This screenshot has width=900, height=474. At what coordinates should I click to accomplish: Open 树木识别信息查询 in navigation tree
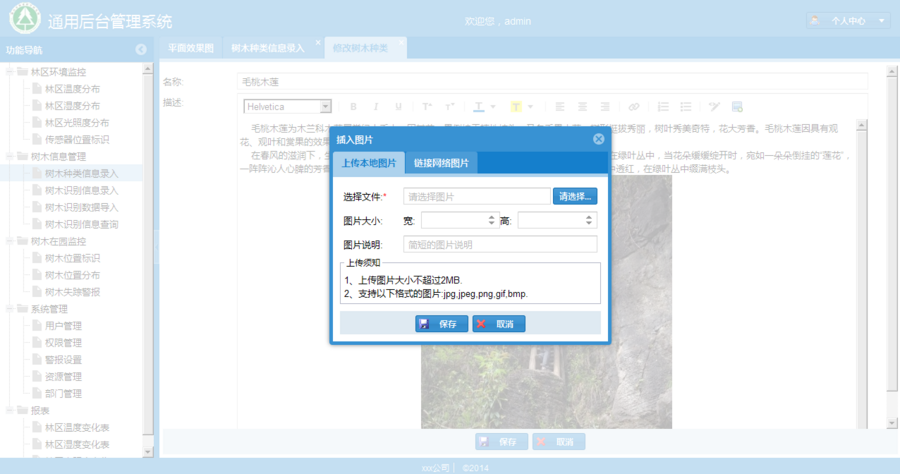82,224
